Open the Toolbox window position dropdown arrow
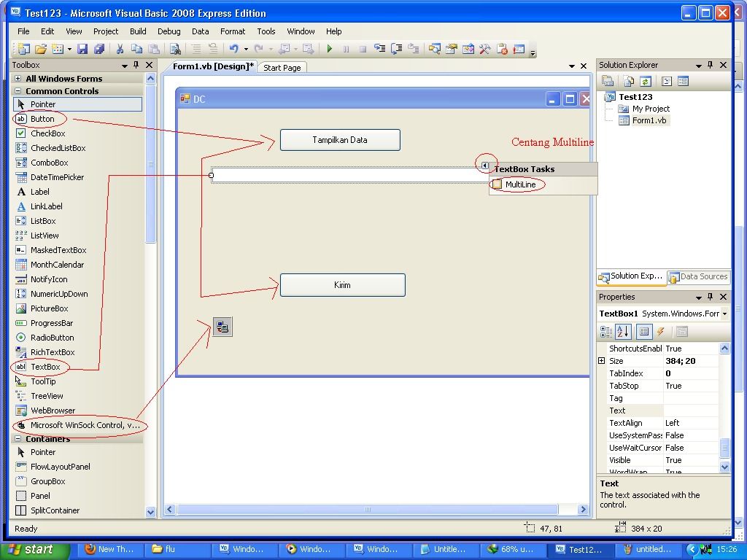Image resolution: width=747 pixels, height=560 pixels. [x=124, y=65]
